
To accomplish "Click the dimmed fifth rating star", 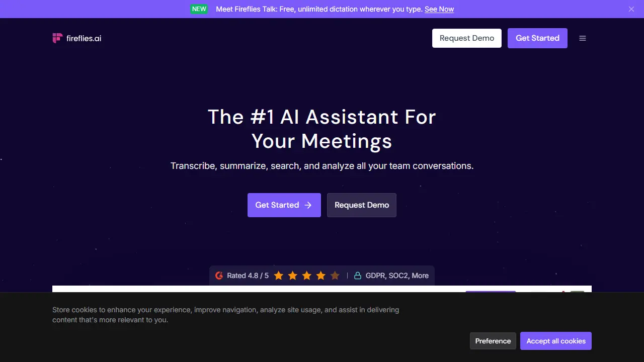I will tap(335, 276).
